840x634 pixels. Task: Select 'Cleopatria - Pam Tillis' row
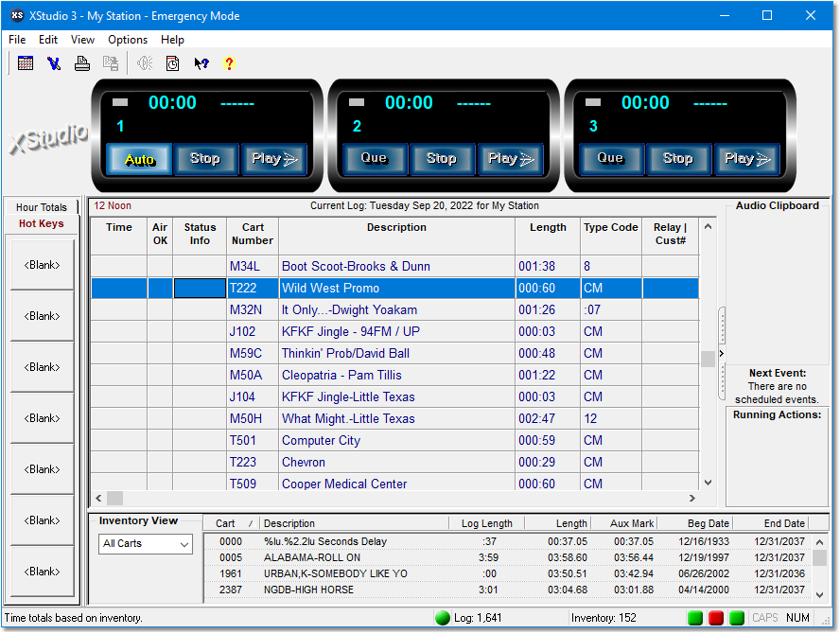tap(394, 375)
